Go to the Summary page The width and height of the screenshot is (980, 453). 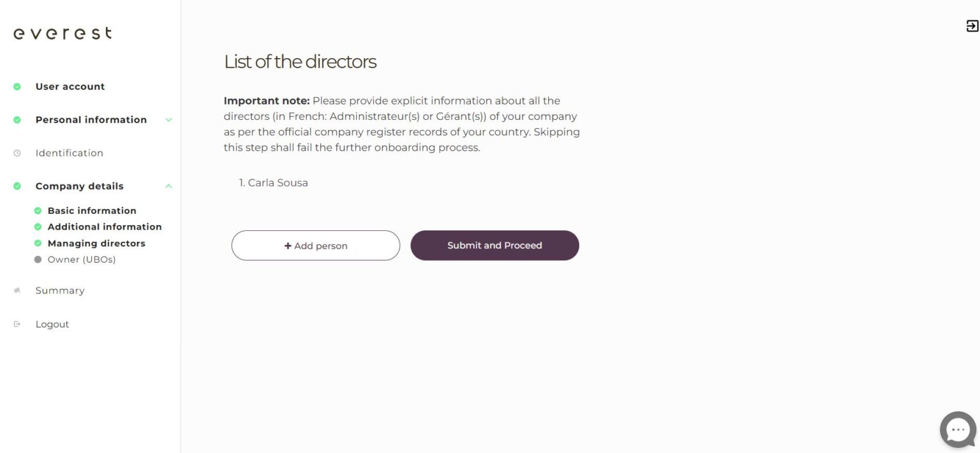point(60,290)
